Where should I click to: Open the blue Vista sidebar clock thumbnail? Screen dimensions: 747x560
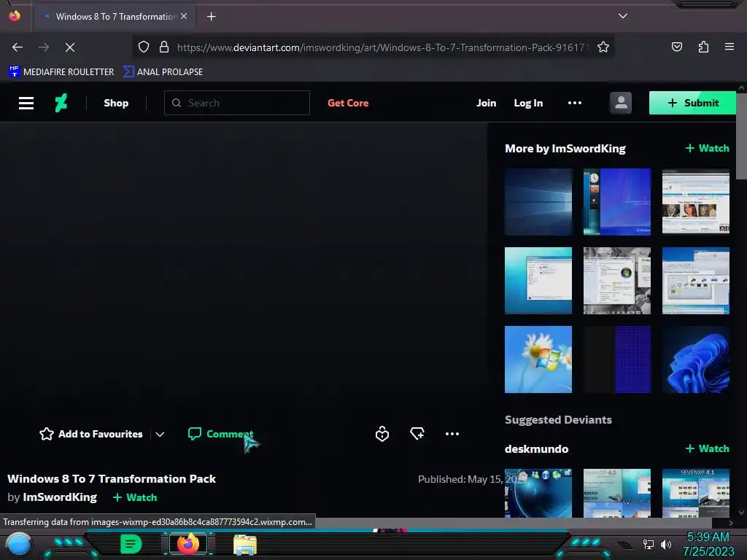point(617,202)
